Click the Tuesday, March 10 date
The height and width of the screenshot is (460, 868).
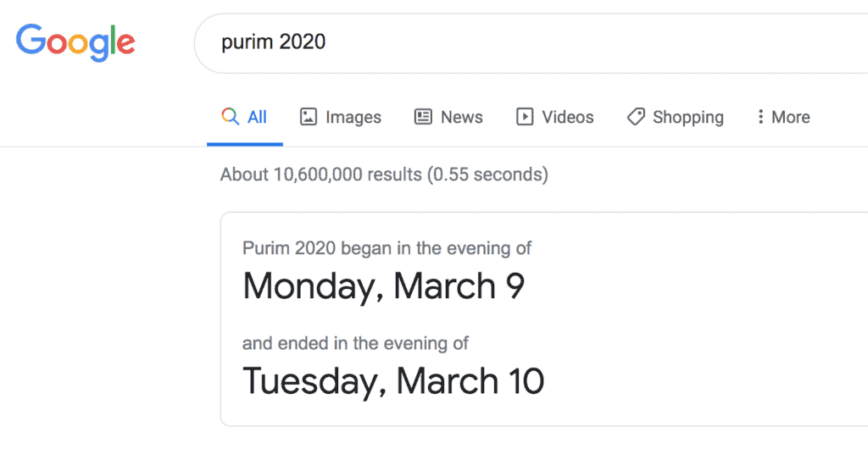(x=393, y=380)
